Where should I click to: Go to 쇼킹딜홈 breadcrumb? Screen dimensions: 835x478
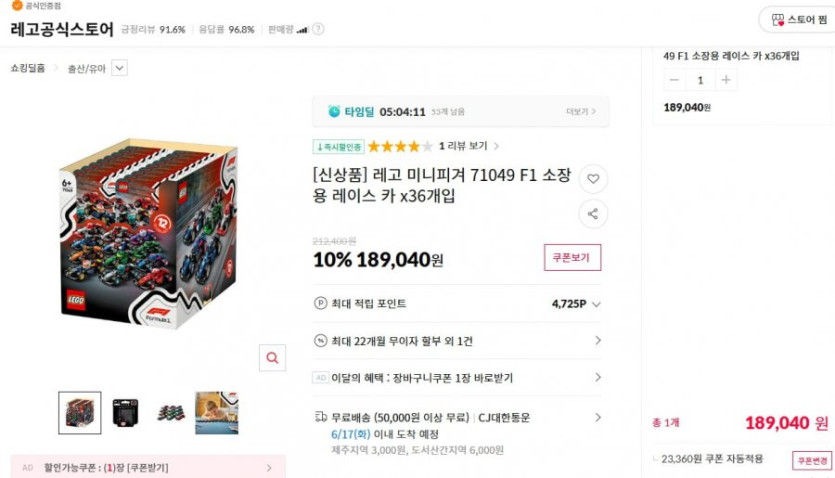tap(28, 68)
